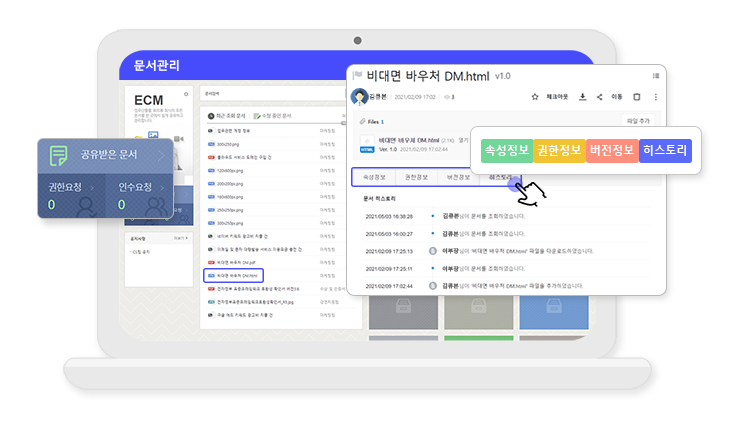Click the shared document icon on blue card
This screenshot has width=734, height=428.
[59, 156]
